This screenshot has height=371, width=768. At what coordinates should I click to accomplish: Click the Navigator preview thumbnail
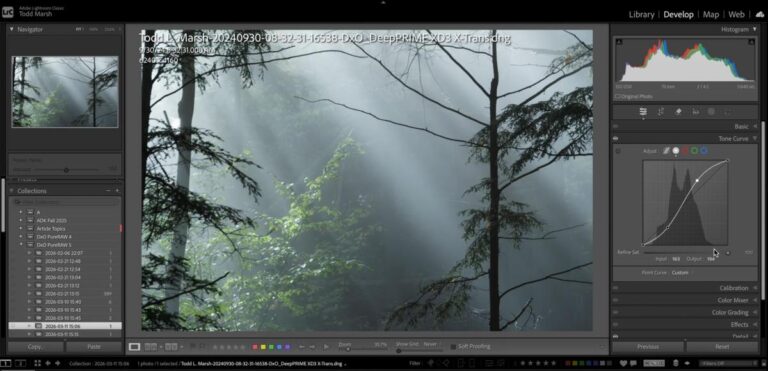(x=65, y=92)
